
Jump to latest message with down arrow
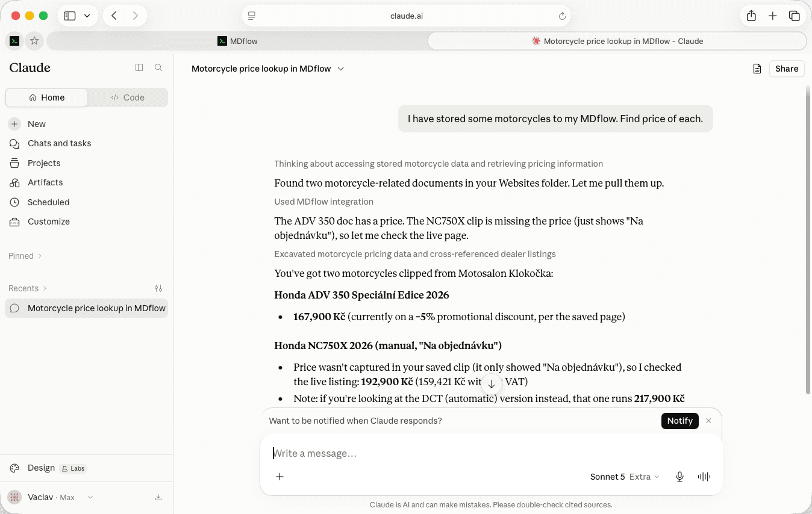492,383
